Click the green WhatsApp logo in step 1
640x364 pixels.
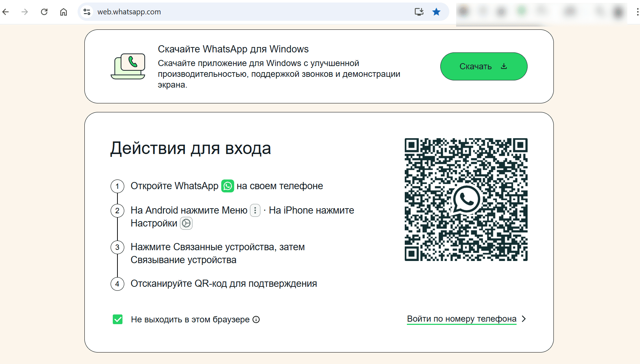click(x=228, y=186)
